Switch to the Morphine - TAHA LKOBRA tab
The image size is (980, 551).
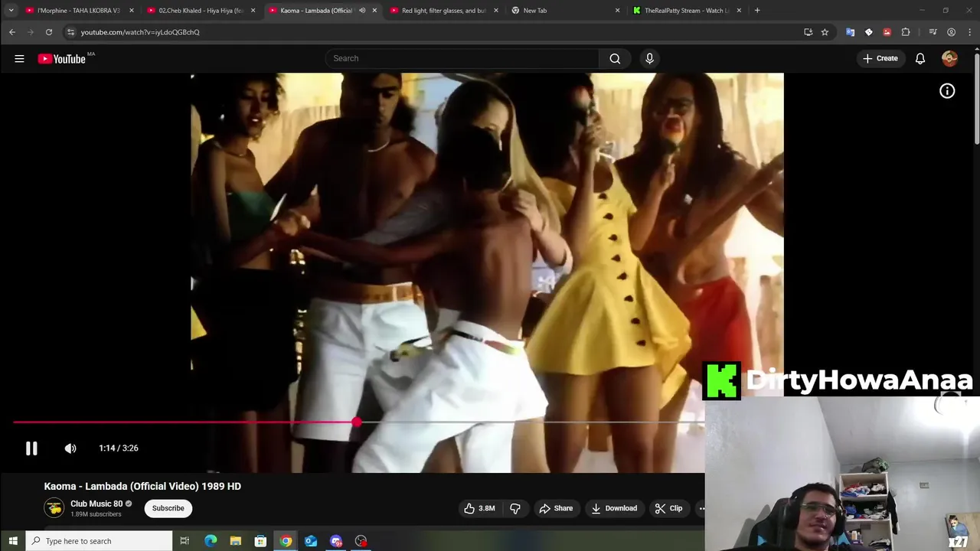79,11
